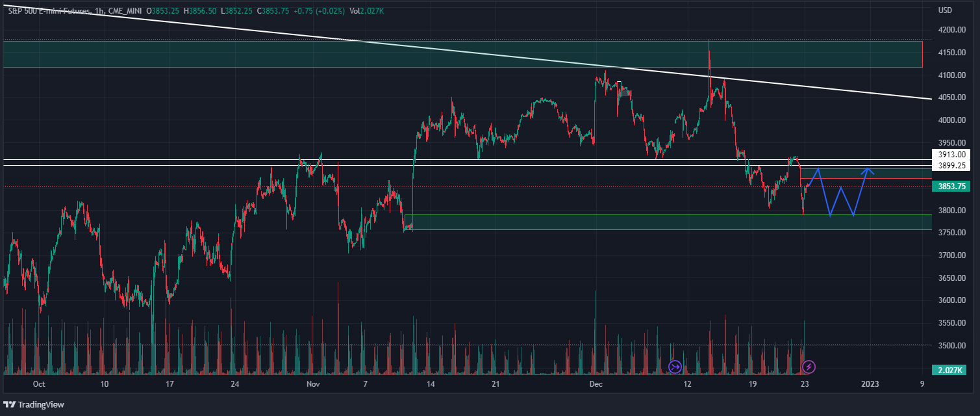980x416 pixels.
Task: Open the USD currency selector
Action: (x=945, y=11)
